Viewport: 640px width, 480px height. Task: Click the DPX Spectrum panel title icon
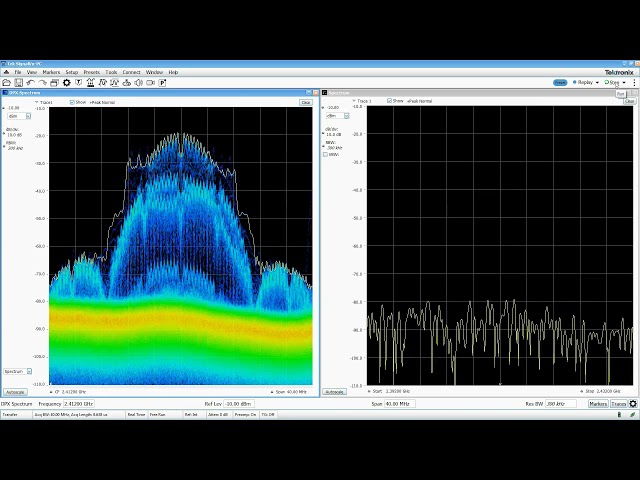coord(5,93)
